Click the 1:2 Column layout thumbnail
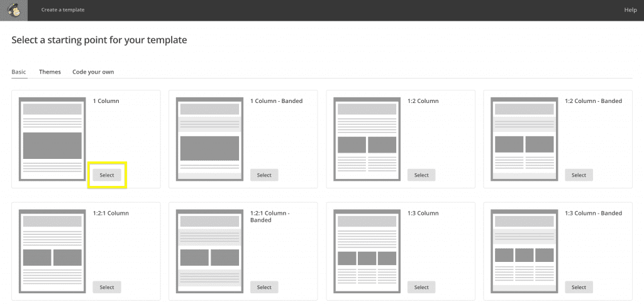The image size is (644, 304). (367, 139)
